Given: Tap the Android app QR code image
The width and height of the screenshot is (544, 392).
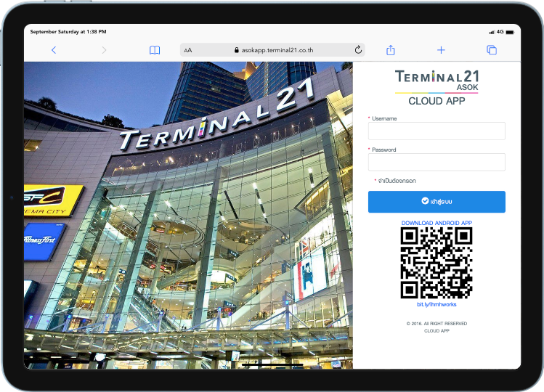Looking at the screenshot, I should 437,263.
